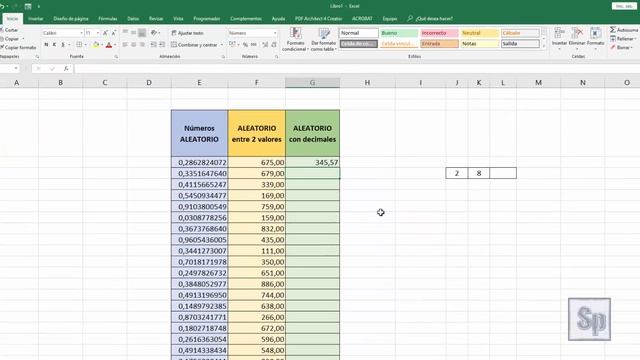The width and height of the screenshot is (640, 360).
Task: Open Fuente group dialog launcher
Action: (116, 57)
